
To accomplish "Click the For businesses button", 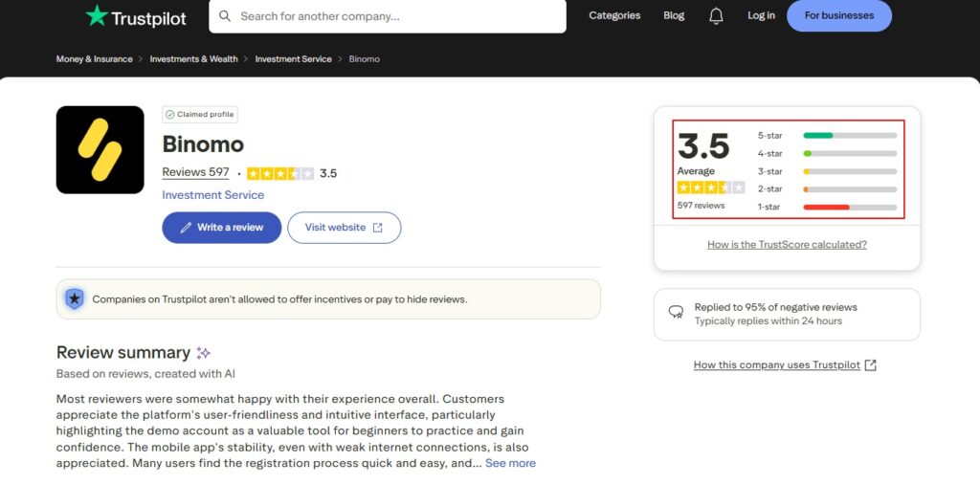I will pyautogui.click(x=838, y=16).
